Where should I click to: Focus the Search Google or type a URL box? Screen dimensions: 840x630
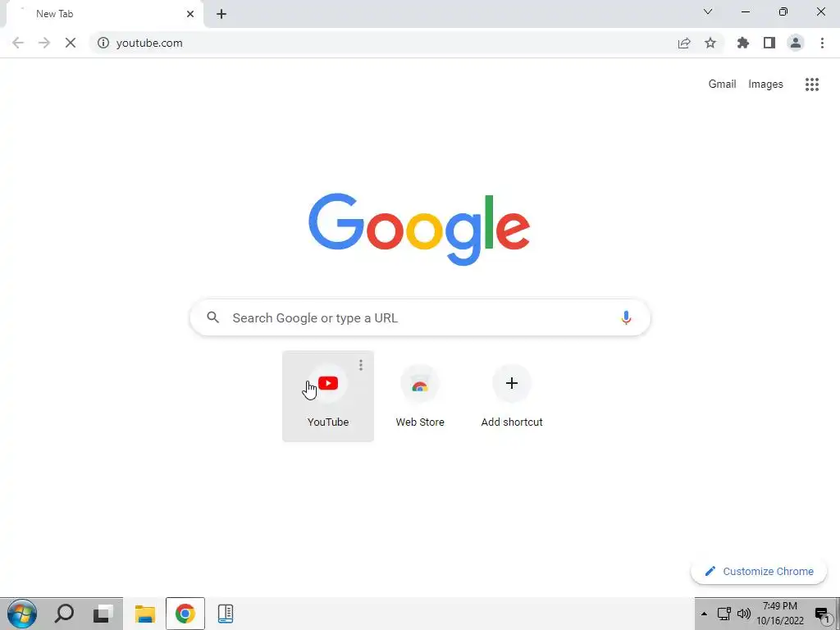click(x=420, y=317)
